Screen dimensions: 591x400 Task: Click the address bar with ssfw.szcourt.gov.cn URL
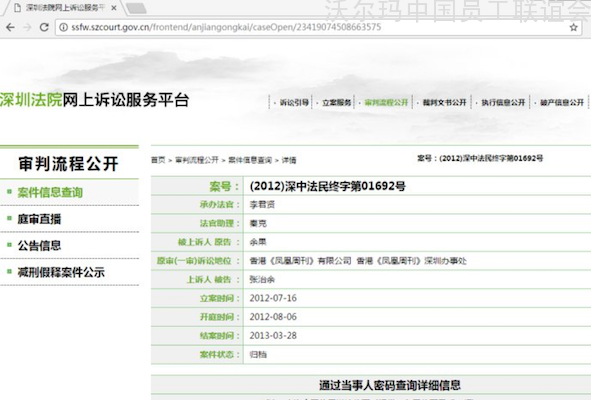coord(318,27)
